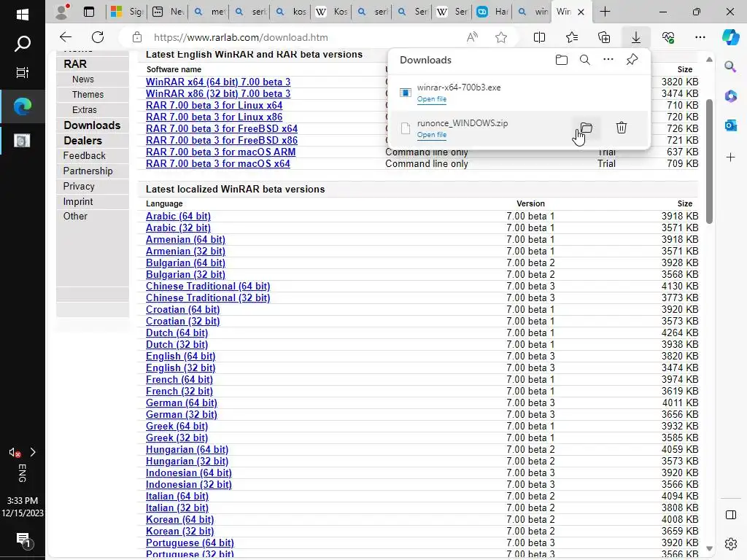Switch to the 'met' search tab
This screenshot has width=747, height=560.
pos(209,12)
